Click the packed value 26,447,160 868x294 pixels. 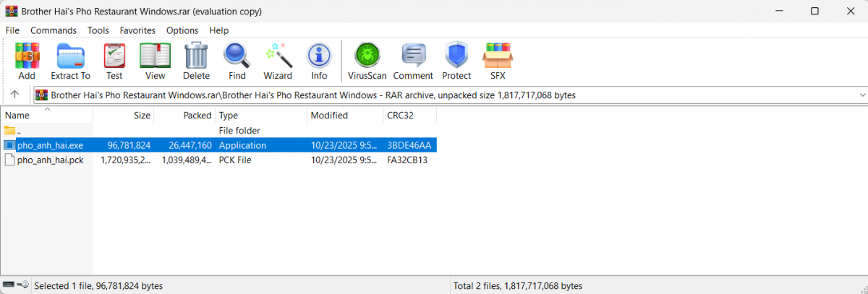[x=190, y=145]
